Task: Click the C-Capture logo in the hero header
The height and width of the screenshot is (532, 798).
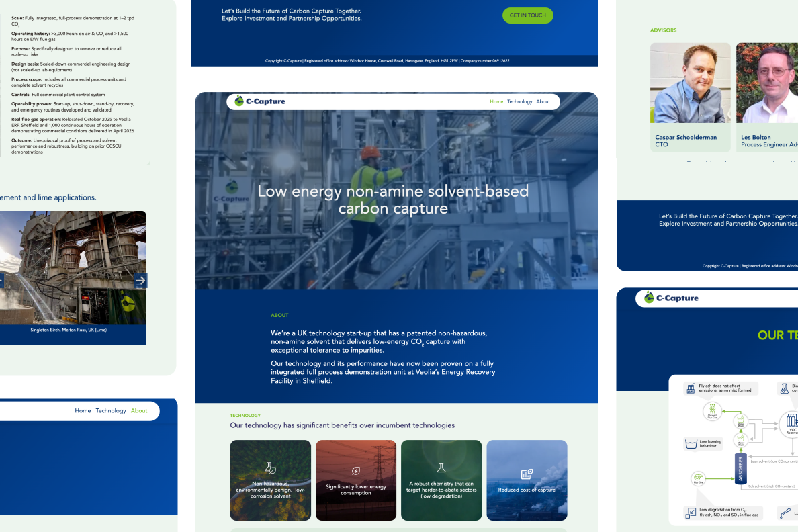Action: 259,101
